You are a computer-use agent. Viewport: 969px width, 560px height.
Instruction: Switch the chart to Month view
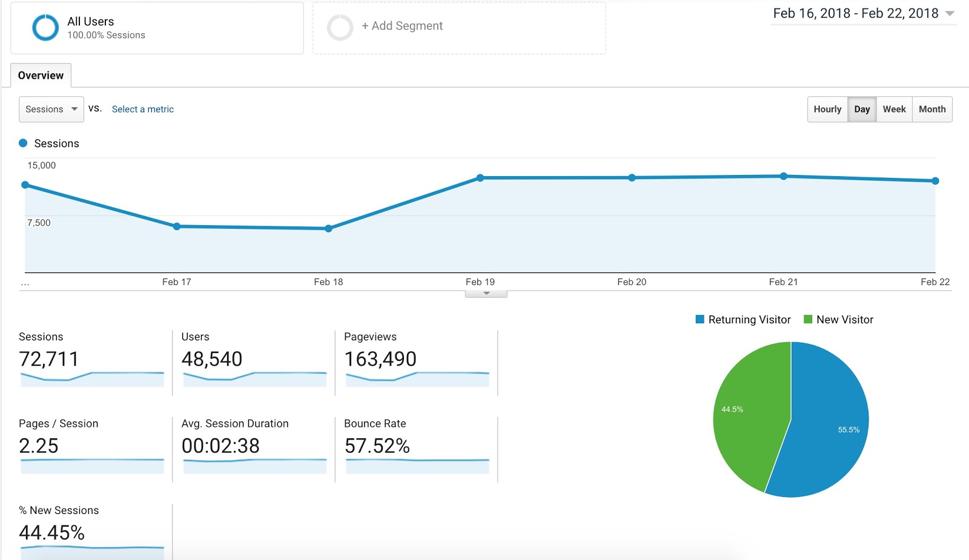(932, 110)
